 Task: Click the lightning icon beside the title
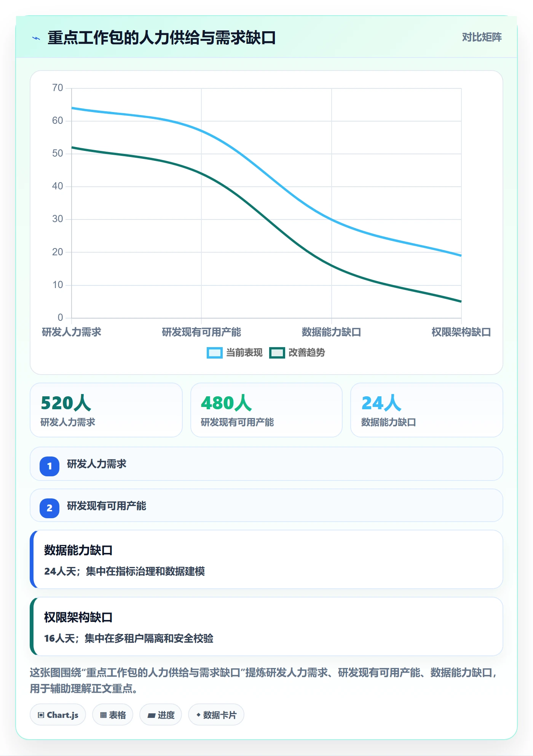click(36, 38)
